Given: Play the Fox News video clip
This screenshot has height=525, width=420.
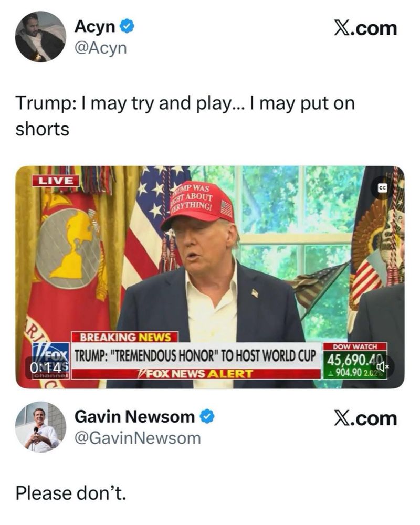Looking at the screenshot, I should 210,277.
